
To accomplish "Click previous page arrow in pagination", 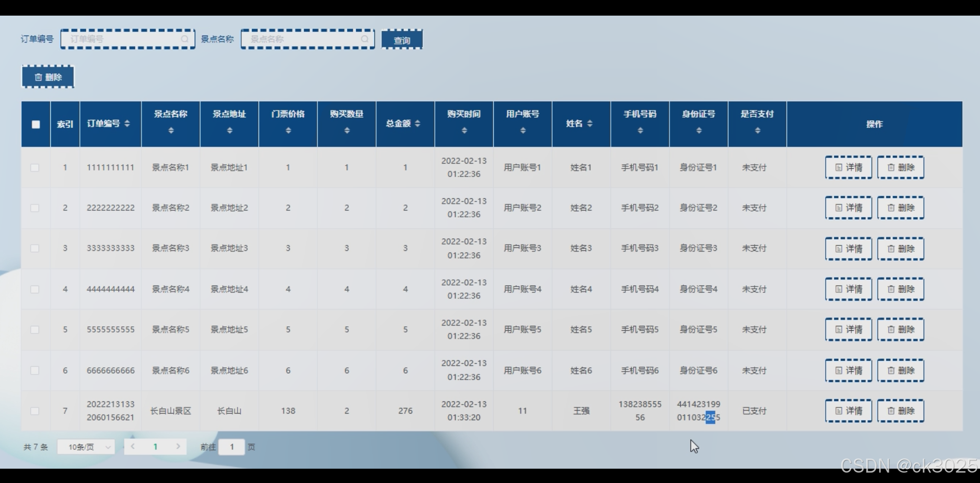I will tap(133, 447).
